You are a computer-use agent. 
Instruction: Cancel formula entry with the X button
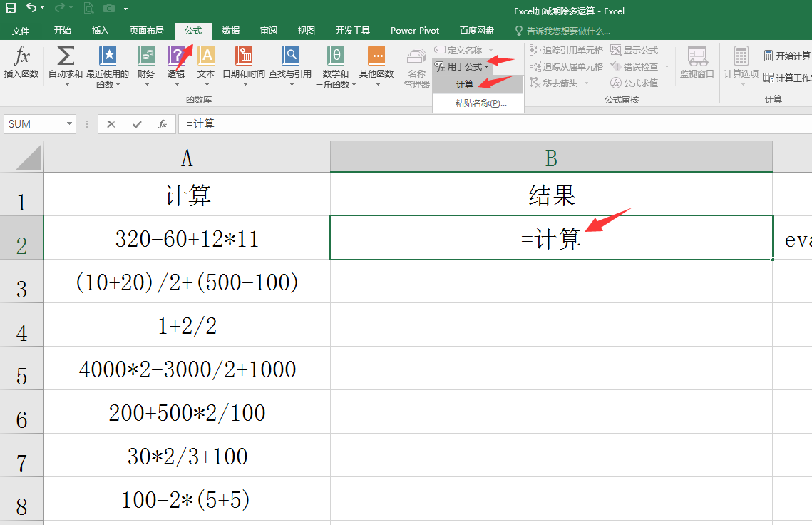[111, 124]
